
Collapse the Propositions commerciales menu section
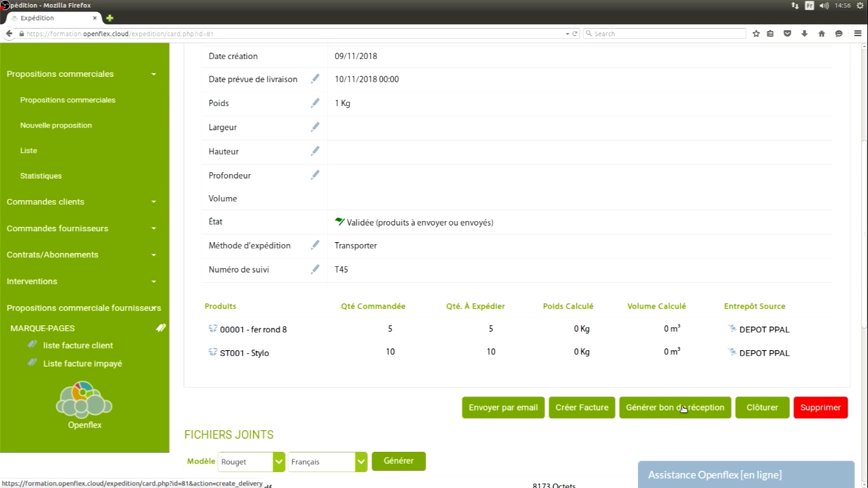153,74
